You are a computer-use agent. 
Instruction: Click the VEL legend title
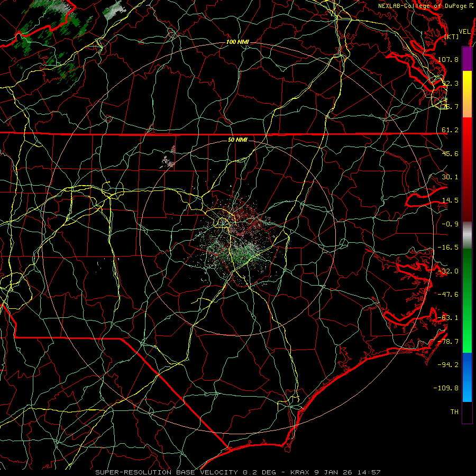click(x=464, y=32)
